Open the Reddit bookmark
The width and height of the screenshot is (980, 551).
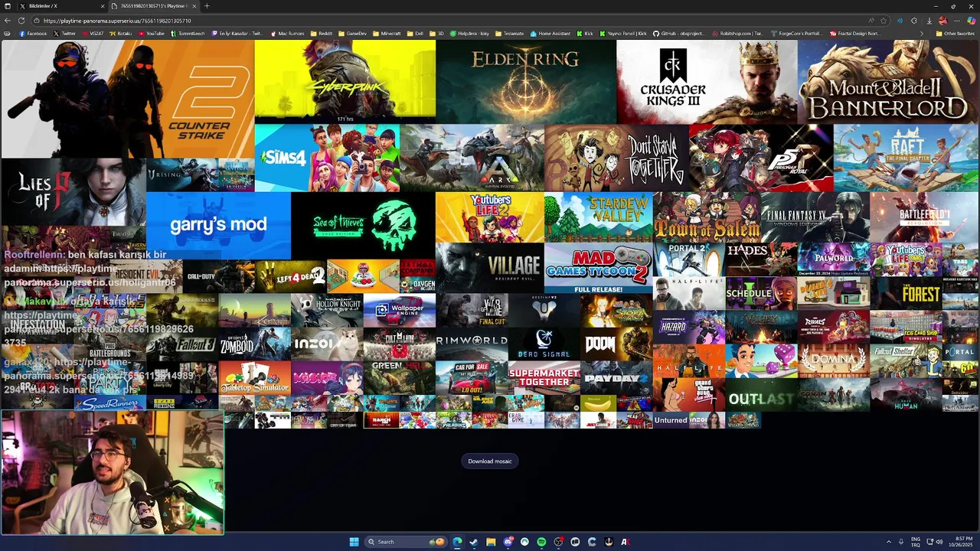pyautogui.click(x=322, y=34)
